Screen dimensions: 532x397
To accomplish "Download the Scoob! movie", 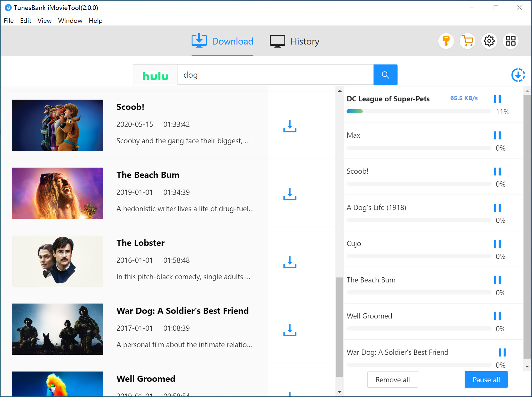I will [290, 126].
